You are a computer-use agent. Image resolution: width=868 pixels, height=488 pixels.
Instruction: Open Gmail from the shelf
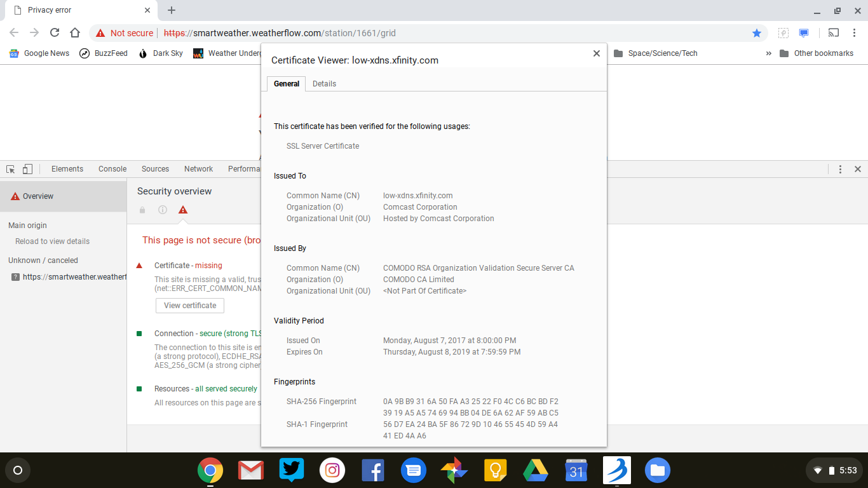pyautogui.click(x=251, y=471)
